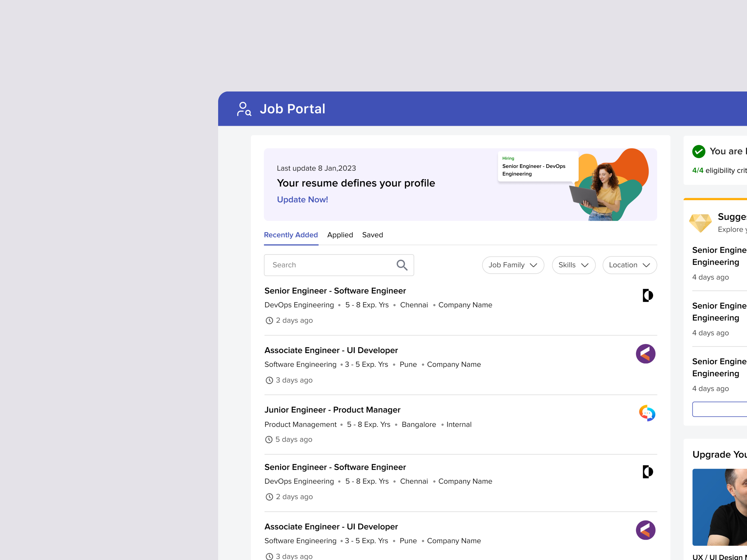Select the Recently Added tab

(x=291, y=235)
